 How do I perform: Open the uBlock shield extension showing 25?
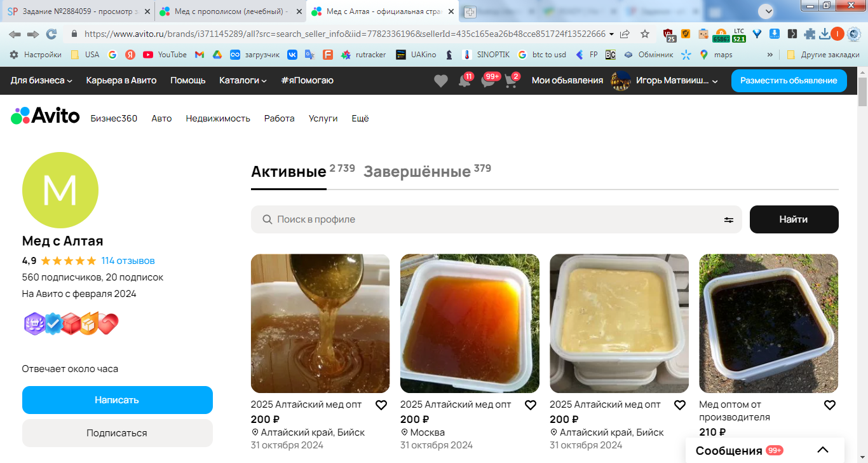coord(669,34)
